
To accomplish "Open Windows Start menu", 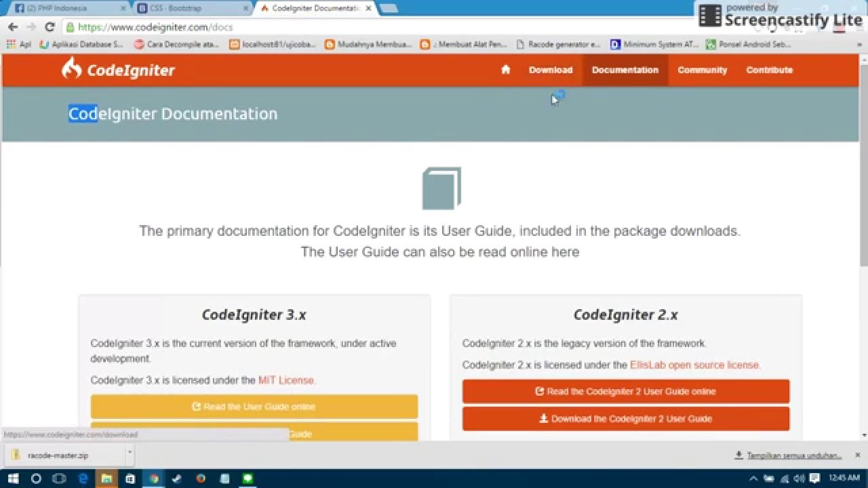I will coord(13,478).
